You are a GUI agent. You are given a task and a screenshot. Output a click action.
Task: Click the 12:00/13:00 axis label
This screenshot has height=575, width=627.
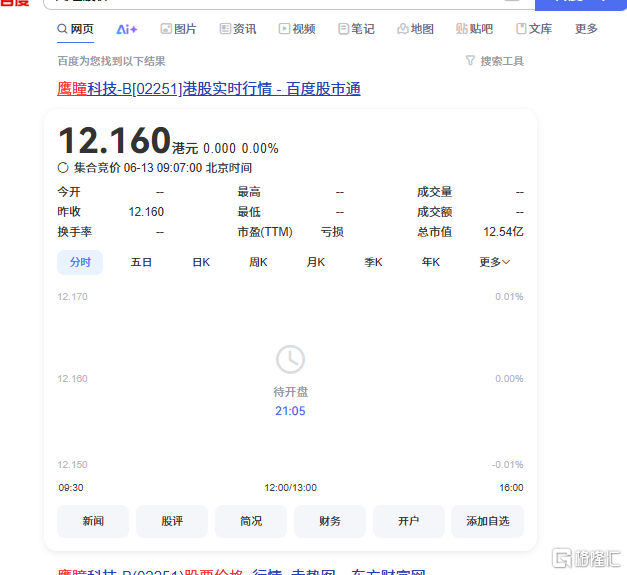tap(291, 488)
